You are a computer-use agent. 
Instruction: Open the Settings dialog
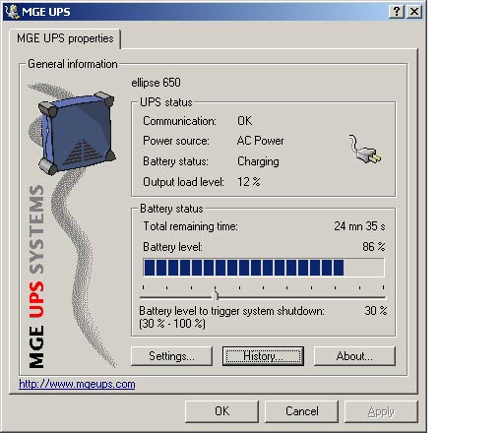click(171, 356)
